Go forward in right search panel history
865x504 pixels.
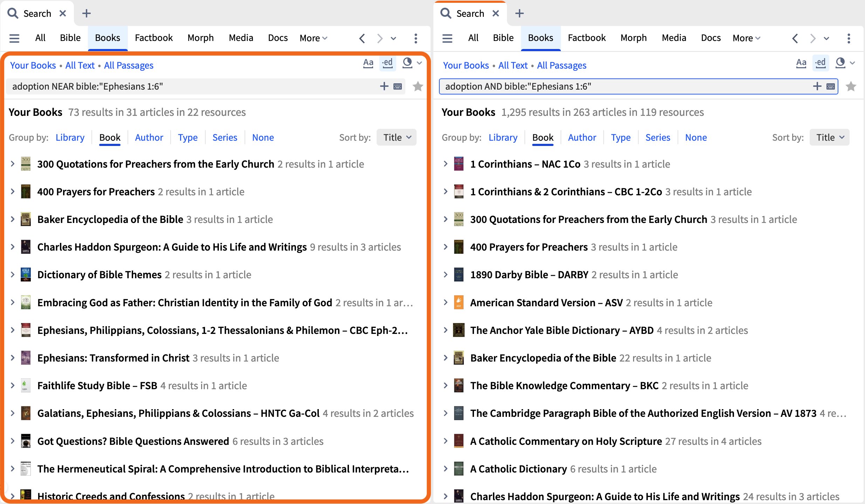coord(813,38)
